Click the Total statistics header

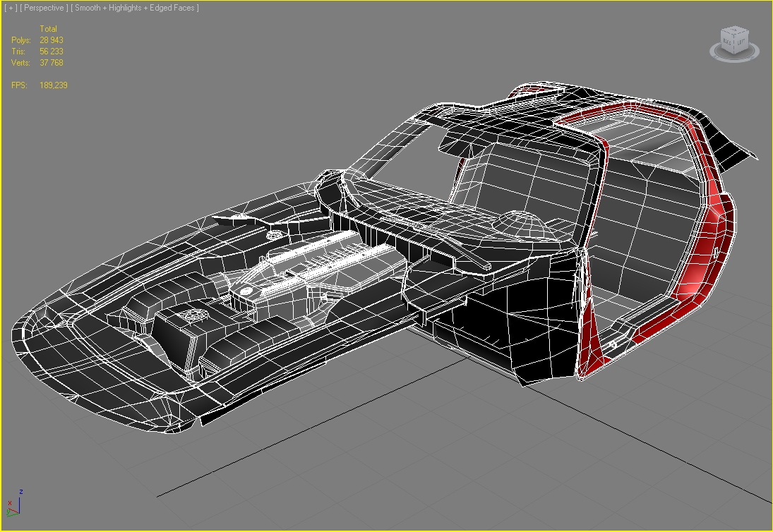pos(48,29)
